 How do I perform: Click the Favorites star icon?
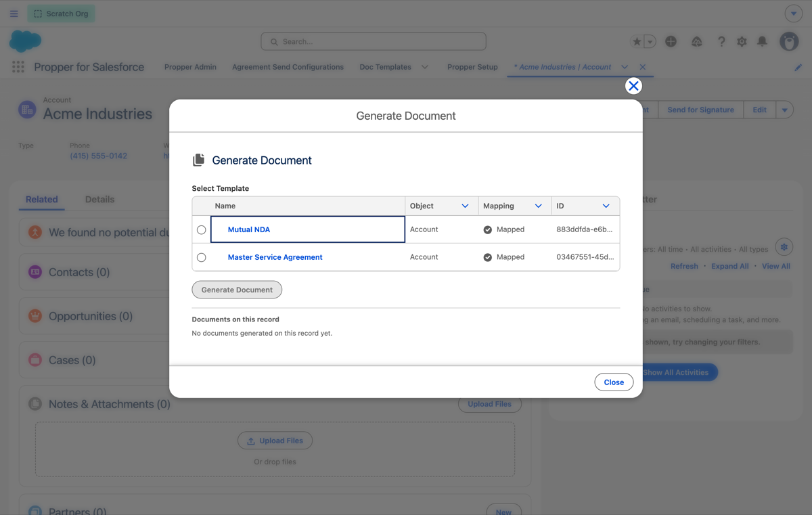pos(637,41)
